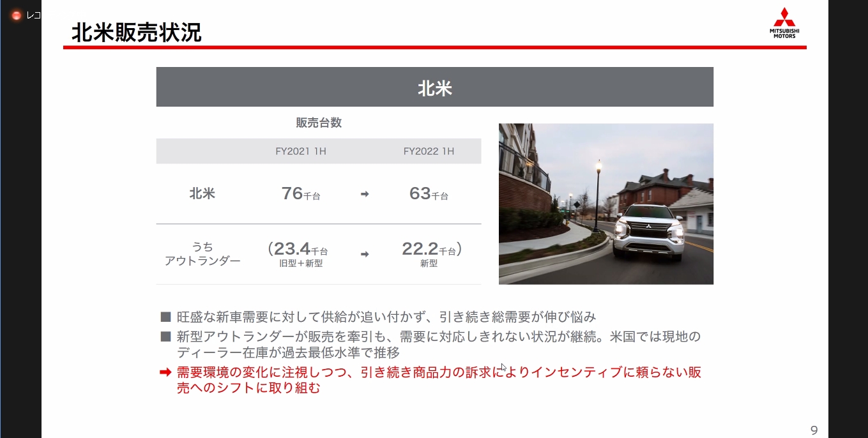Image resolution: width=868 pixels, height=438 pixels.
Task: Select the black arrow between 76千台 and 63千台
Action: [364, 194]
